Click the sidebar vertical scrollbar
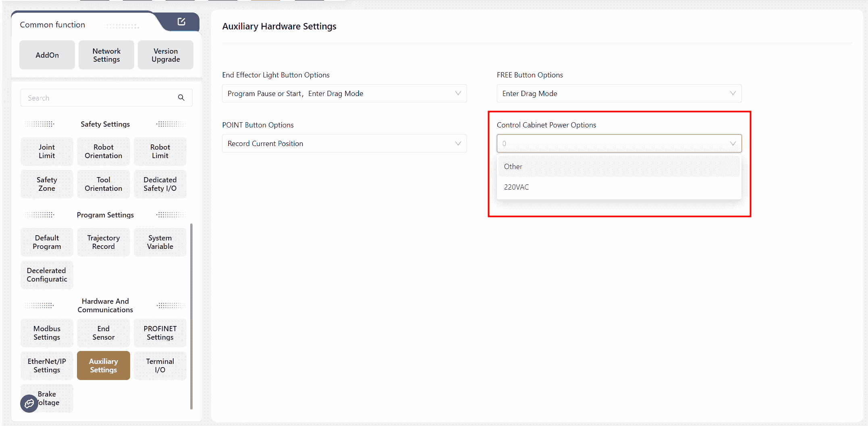868x426 pixels. pyautogui.click(x=191, y=315)
